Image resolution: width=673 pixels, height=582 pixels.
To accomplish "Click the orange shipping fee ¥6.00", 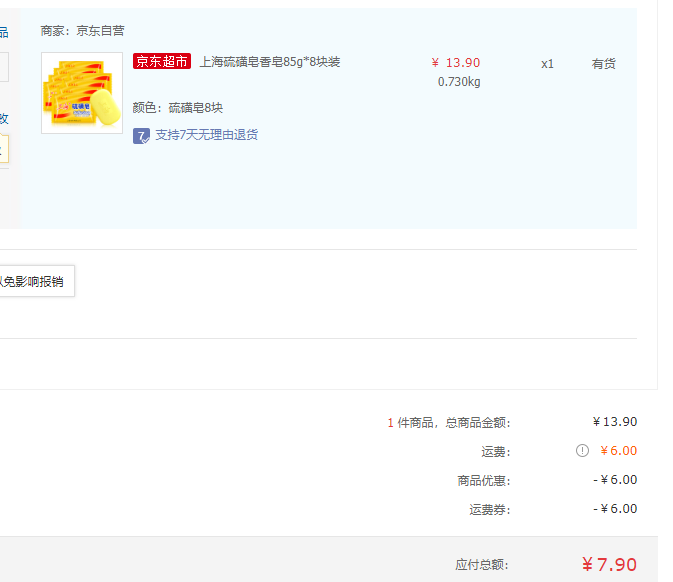I will click(618, 451).
